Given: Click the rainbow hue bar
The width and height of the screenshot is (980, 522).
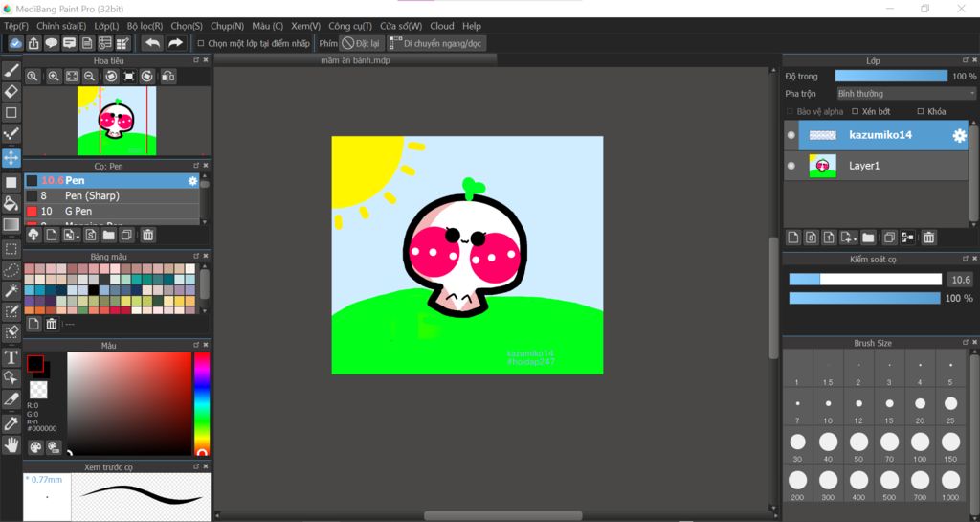Looking at the screenshot, I should pyautogui.click(x=201, y=404).
